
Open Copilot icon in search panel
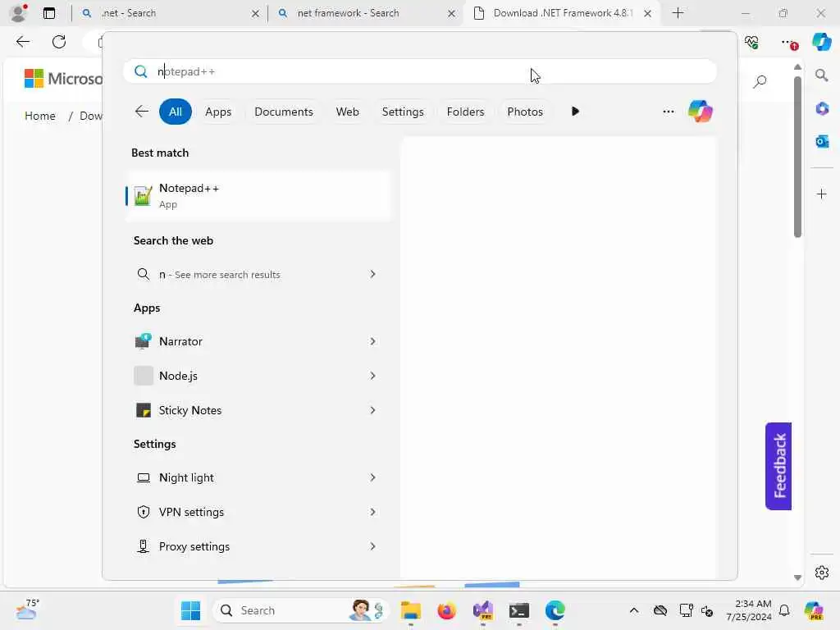click(701, 112)
